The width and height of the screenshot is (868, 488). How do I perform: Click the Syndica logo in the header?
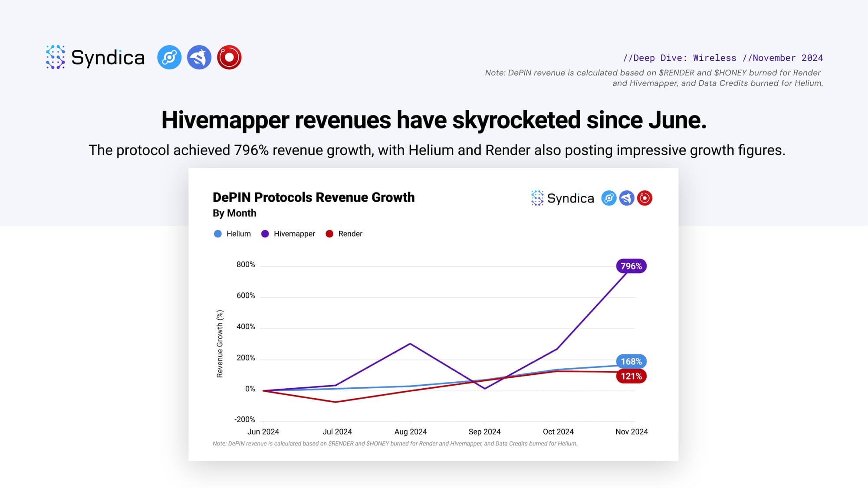coord(95,57)
